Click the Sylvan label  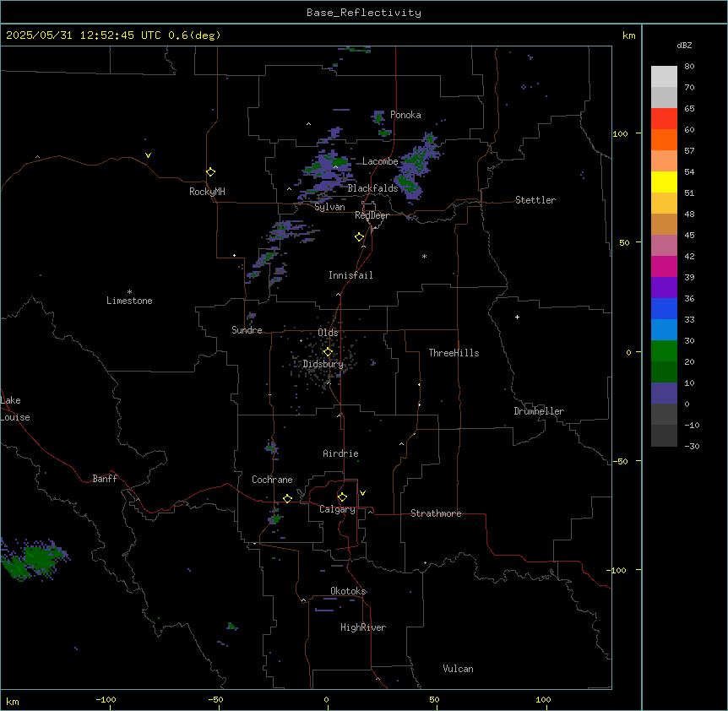pyautogui.click(x=329, y=207)
